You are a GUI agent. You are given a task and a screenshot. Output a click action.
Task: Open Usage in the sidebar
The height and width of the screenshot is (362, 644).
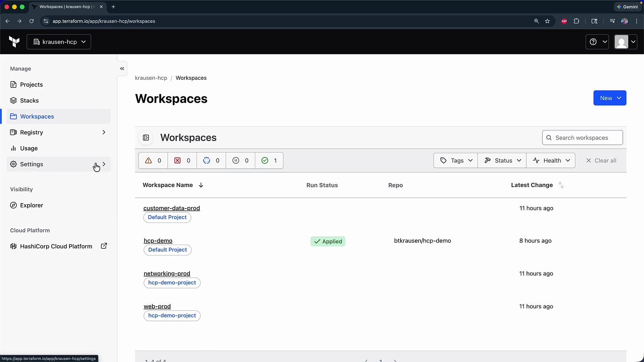coord(59,148)
